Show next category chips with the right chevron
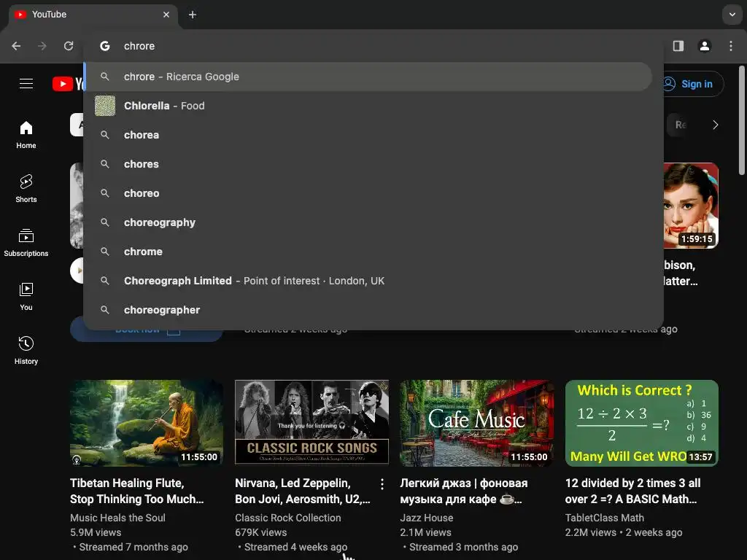The width and height of the screenshot is (747, 560). [x=715, y=125]
